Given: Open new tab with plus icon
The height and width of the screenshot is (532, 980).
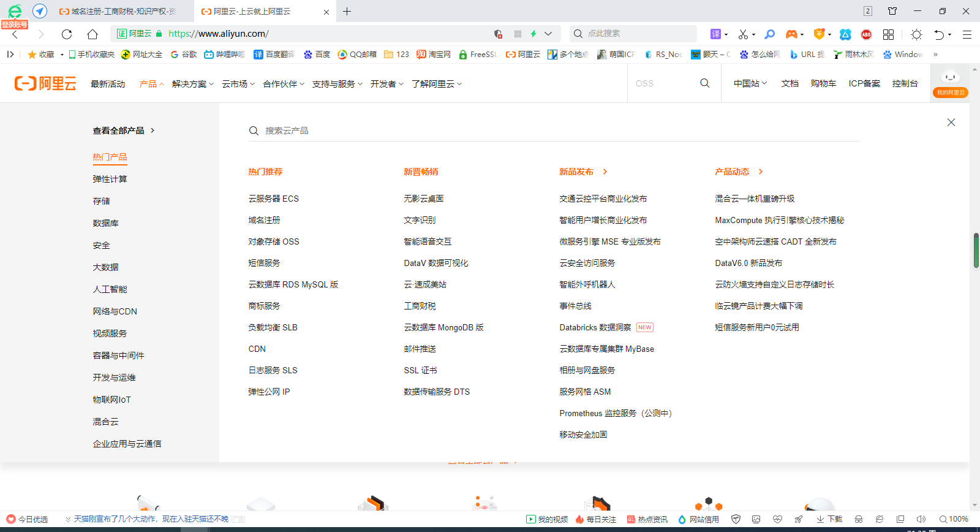Looking at the screenshot, I should click(x=347, y=12).
